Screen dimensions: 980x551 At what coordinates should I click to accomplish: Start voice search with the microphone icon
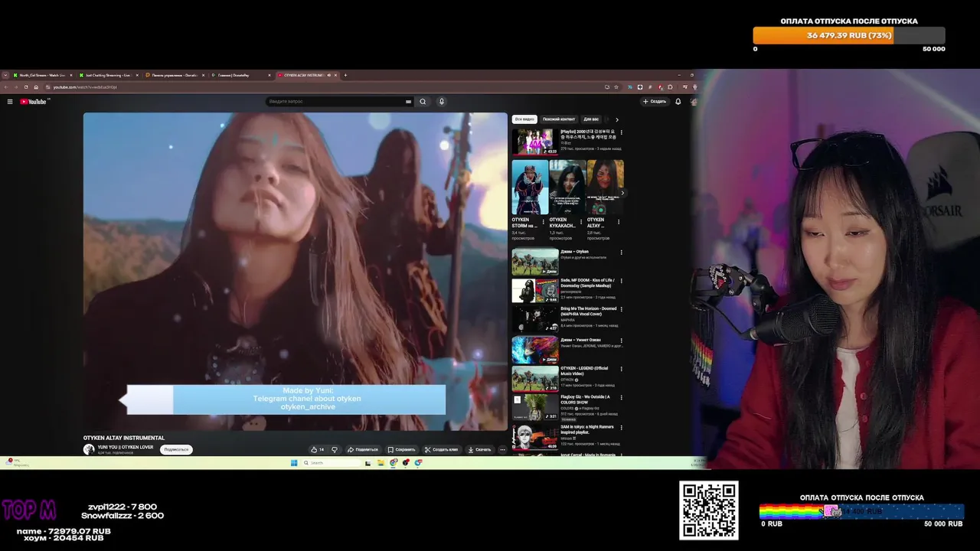442,101
